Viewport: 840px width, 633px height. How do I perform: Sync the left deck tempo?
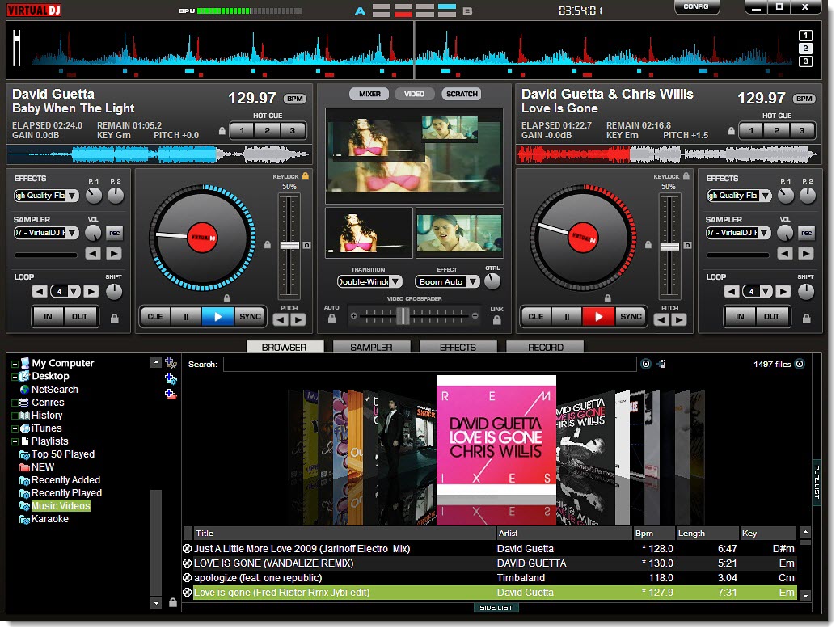(x=250, y=317)
